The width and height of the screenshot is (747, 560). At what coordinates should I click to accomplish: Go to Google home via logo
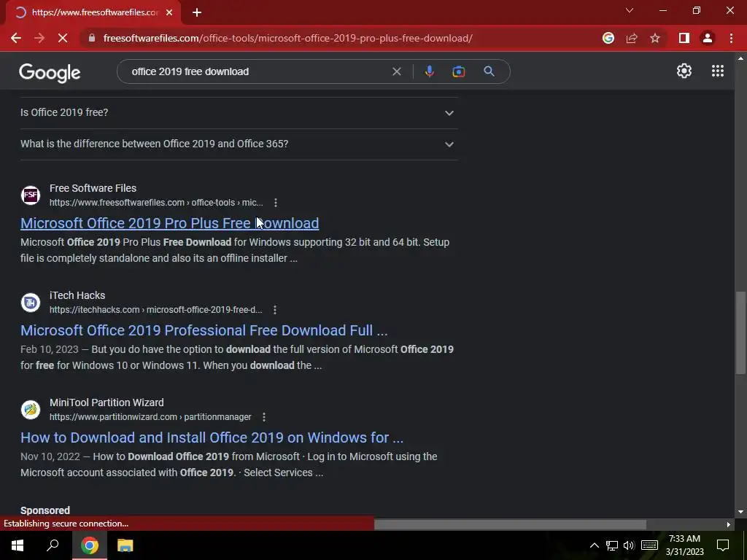pos(50,72)
